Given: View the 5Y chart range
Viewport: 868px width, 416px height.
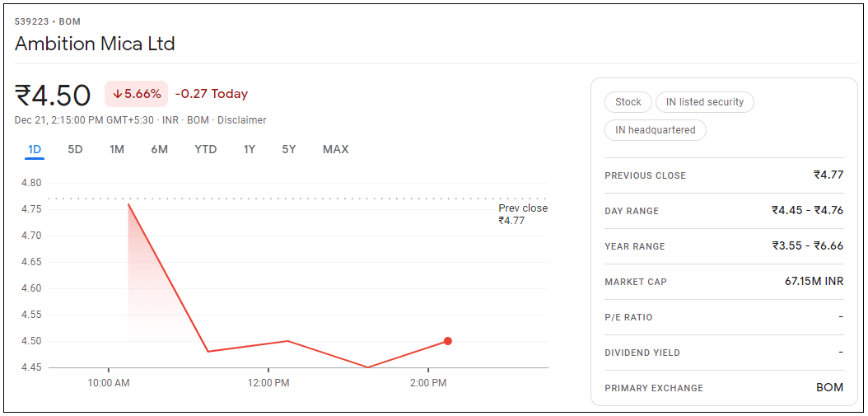Looking at the screenshot, I should (x=289, y=150).
